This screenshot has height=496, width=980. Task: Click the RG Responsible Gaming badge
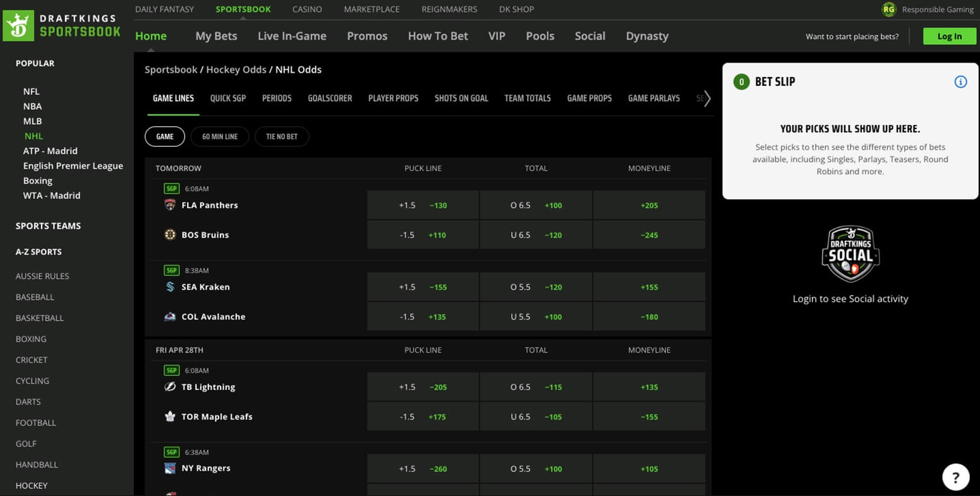coord(889,9)
